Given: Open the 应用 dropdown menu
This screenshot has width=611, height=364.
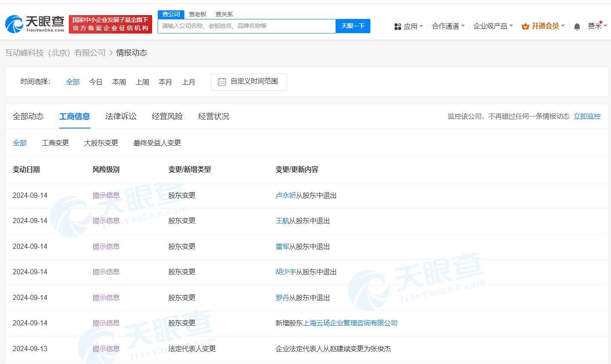Looking at the screenshot, I should tap(412, 26).
